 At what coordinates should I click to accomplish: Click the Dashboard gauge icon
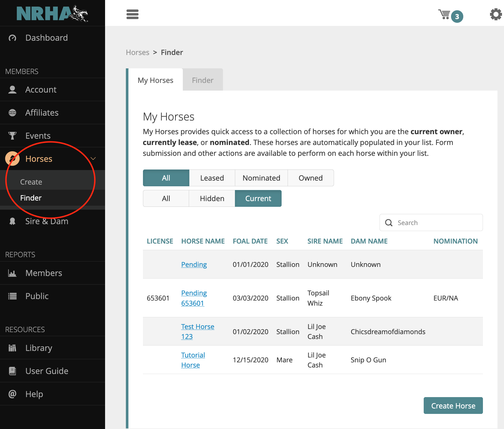13,38
